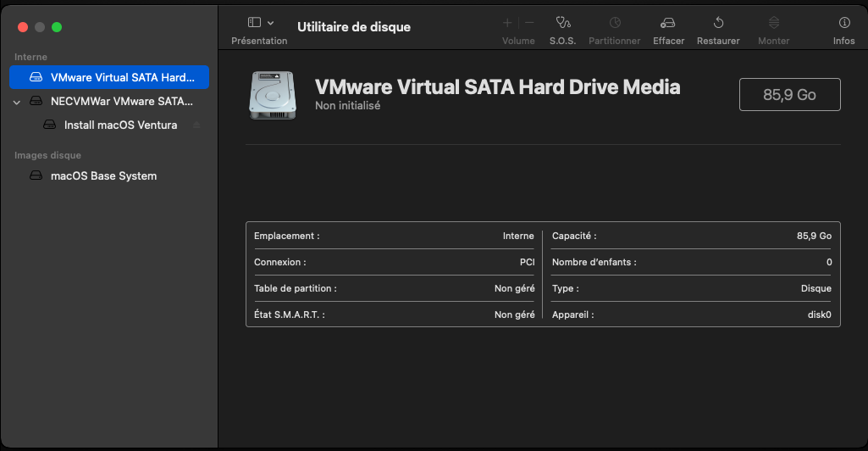The width and height of the screenshot is (868, 451).
Task: Add a volume with the plus icon
Action: tap(507, 23)
